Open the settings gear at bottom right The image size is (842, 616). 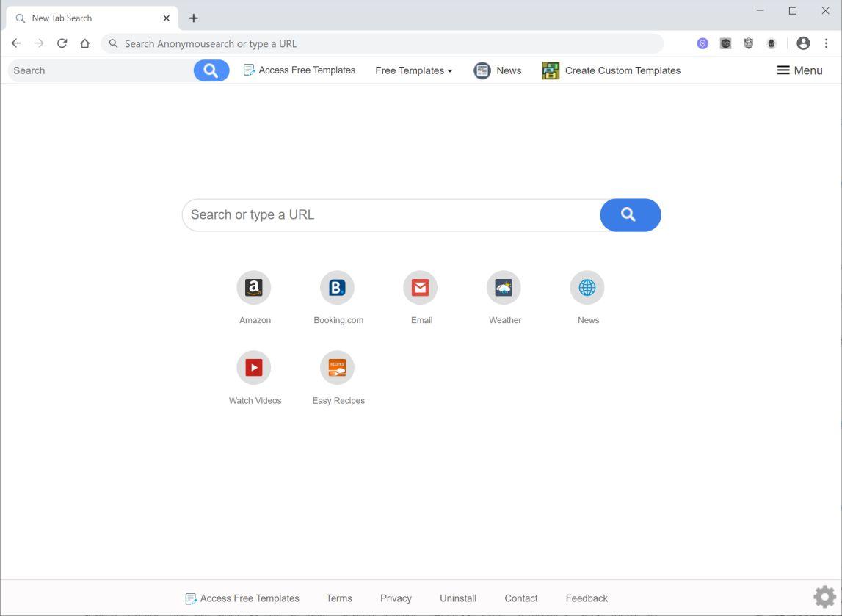click(x=825, y=597)
